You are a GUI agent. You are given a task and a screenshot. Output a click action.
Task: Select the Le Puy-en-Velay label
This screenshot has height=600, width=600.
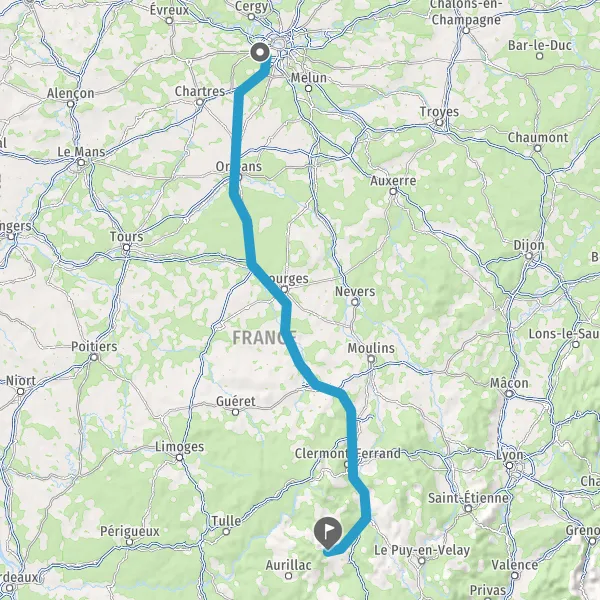[422, 550]
